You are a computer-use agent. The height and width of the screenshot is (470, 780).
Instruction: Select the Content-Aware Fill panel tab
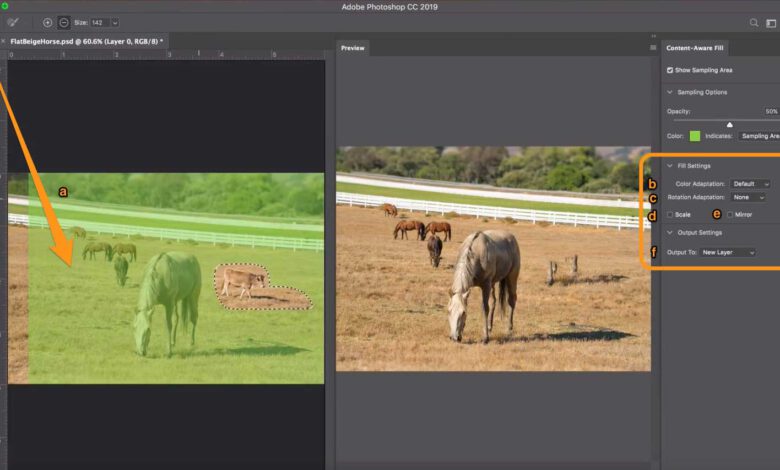695,47
